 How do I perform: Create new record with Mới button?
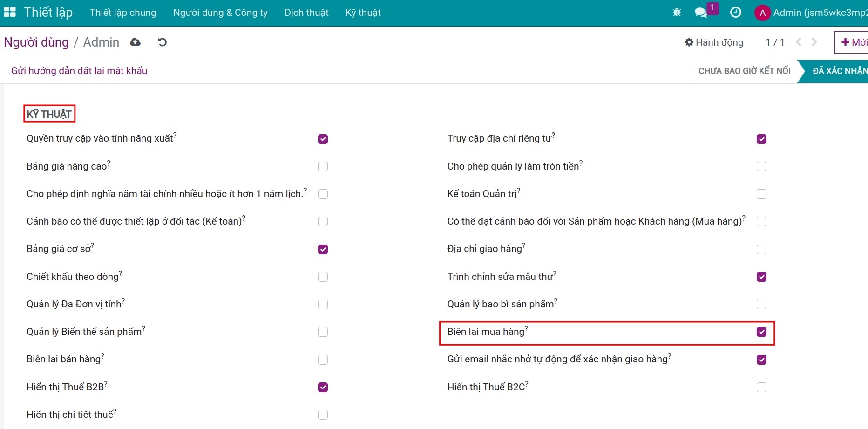(x=852, y=42)
